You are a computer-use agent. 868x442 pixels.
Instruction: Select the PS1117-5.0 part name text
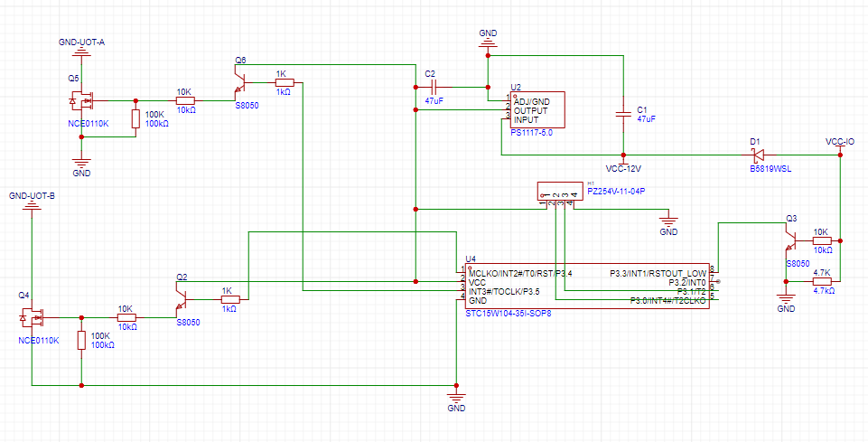pyautogui.click(x=532, y=134)
